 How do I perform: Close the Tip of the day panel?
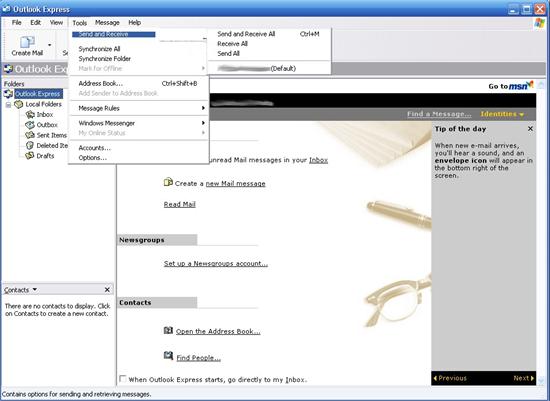530,129
